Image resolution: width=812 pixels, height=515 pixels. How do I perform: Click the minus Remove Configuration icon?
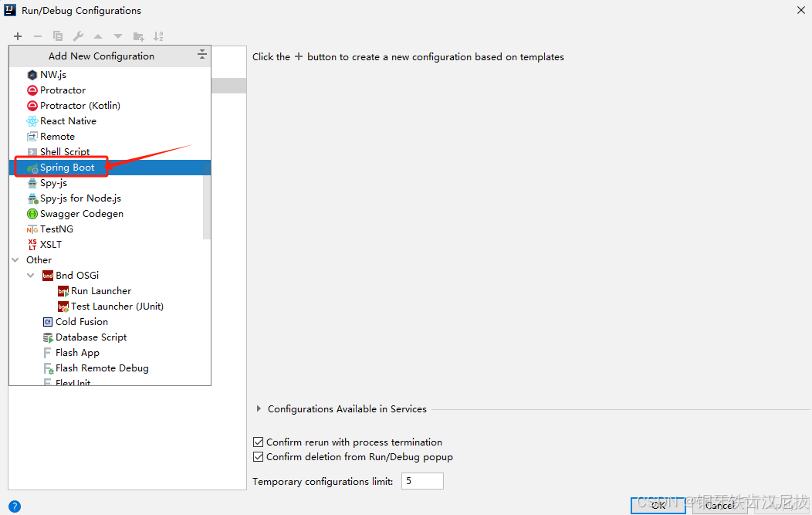[37, 36]
